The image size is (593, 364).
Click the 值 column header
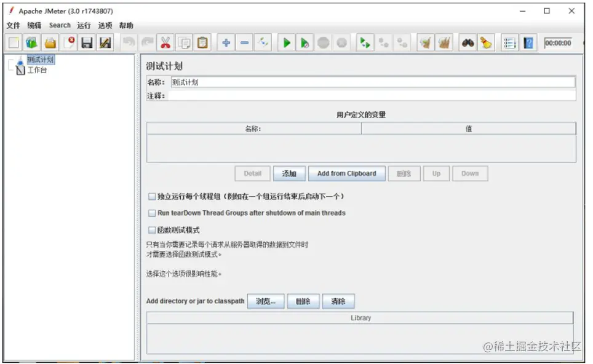pyautogui.click(x=469, y=129)
